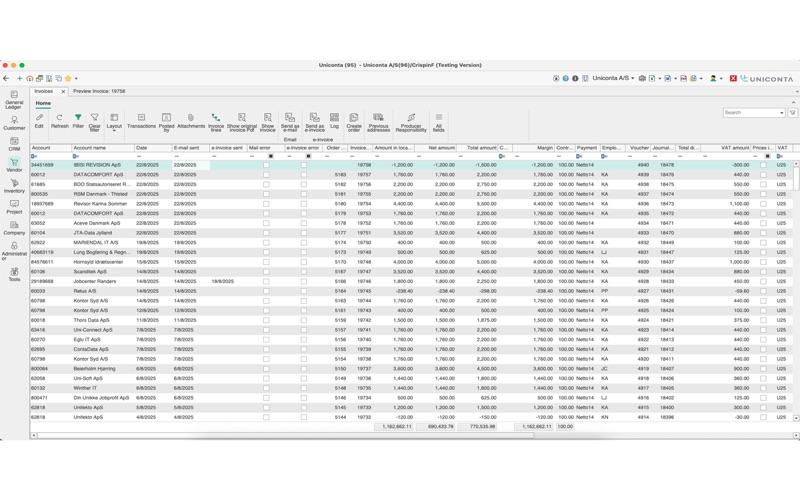Screen dimensions: 800x500
Task: Click Send as e-invoice
Action: click(x=315, y=123)
